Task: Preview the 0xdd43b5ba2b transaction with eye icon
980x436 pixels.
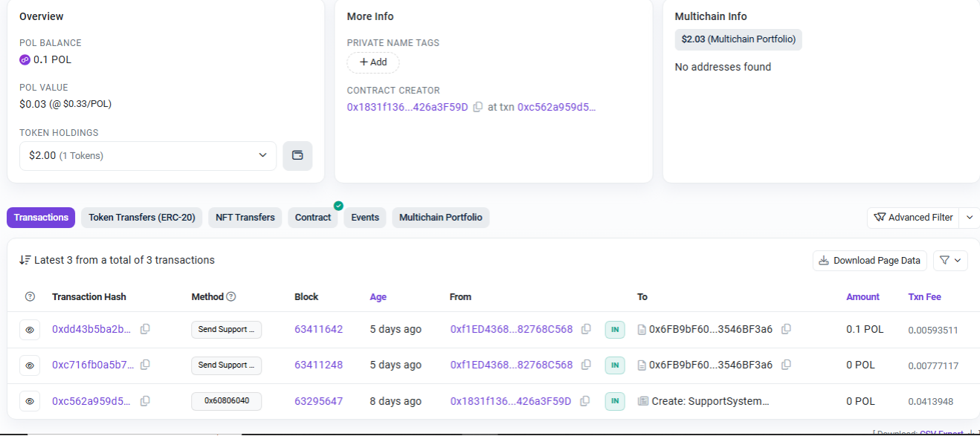Action: [30, 329]
